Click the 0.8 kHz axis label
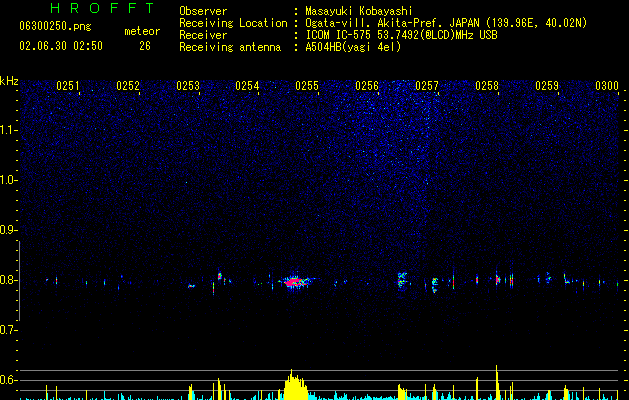Screen dimensions: 629x400 8,280
